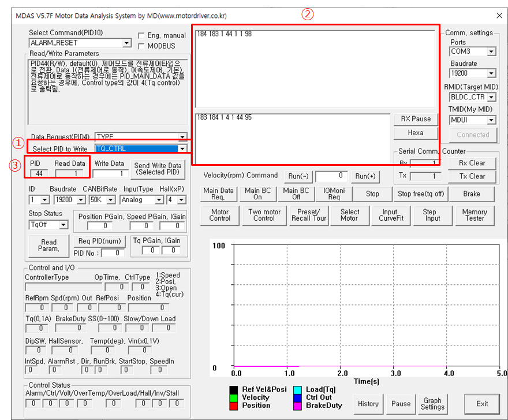This screenshot has height=420, width=508.
Task: Click the Req PID(num) button
Action: (x=99, y=241)
